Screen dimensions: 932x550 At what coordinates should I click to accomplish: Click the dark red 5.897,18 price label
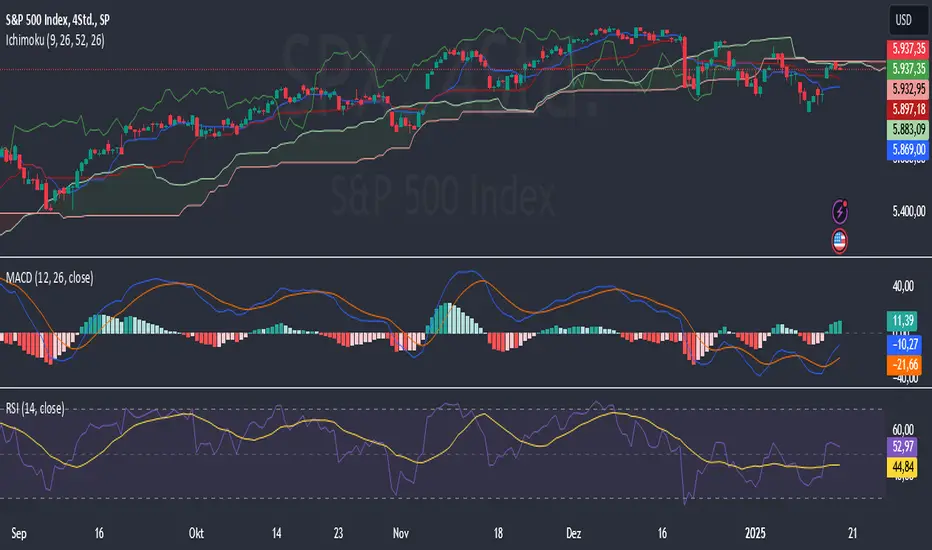click(x=908, y=109)
